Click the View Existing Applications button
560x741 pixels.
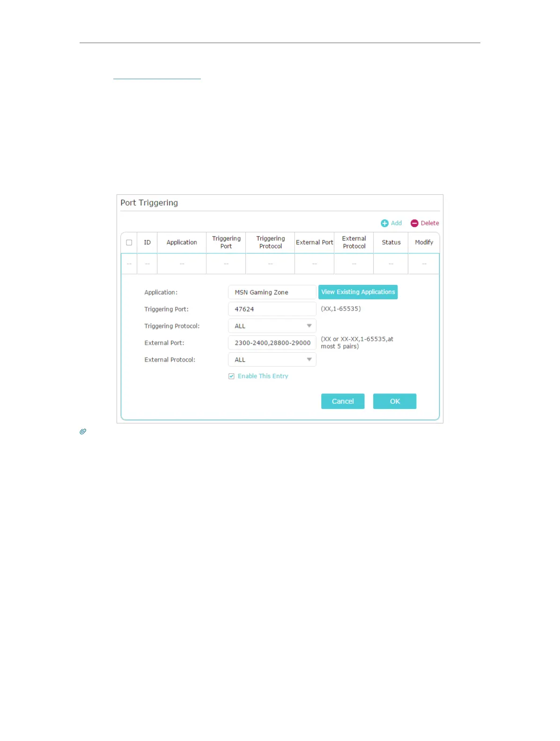point(358,292)
